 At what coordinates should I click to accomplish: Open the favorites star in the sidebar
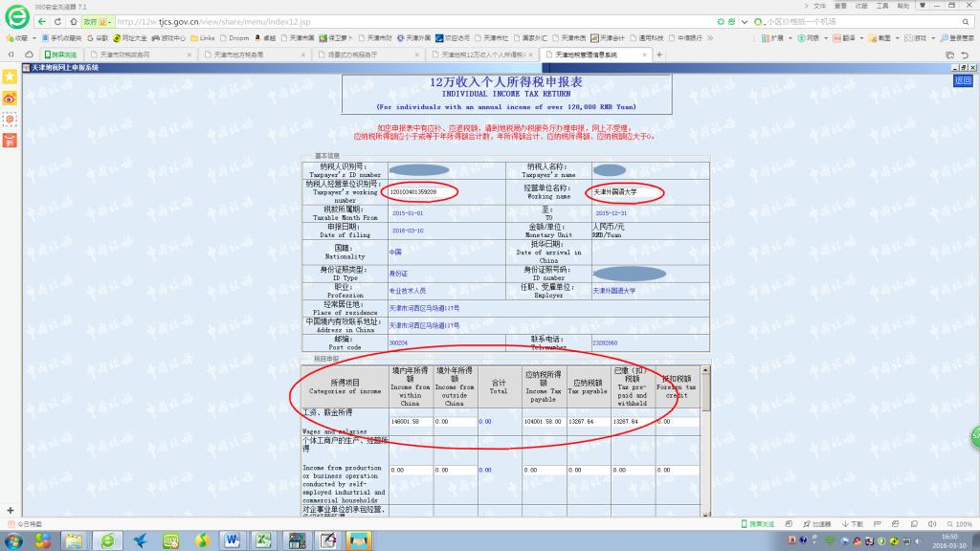click(10, 77)
